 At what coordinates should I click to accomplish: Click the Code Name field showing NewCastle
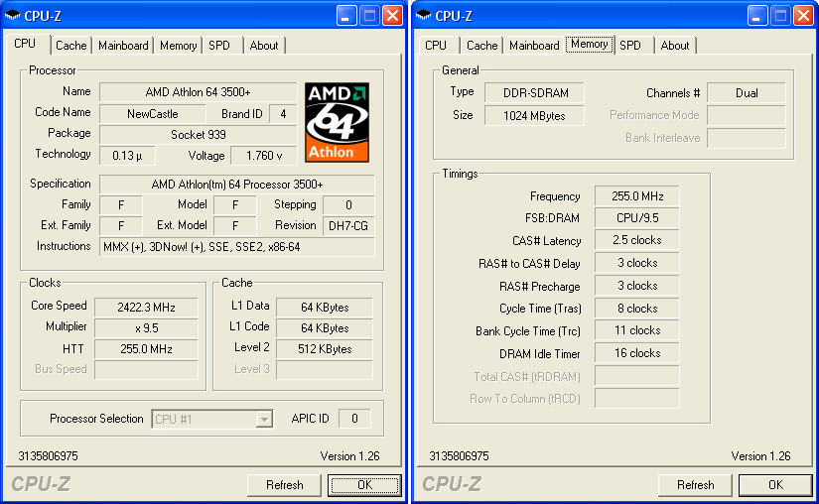[153, 114]
